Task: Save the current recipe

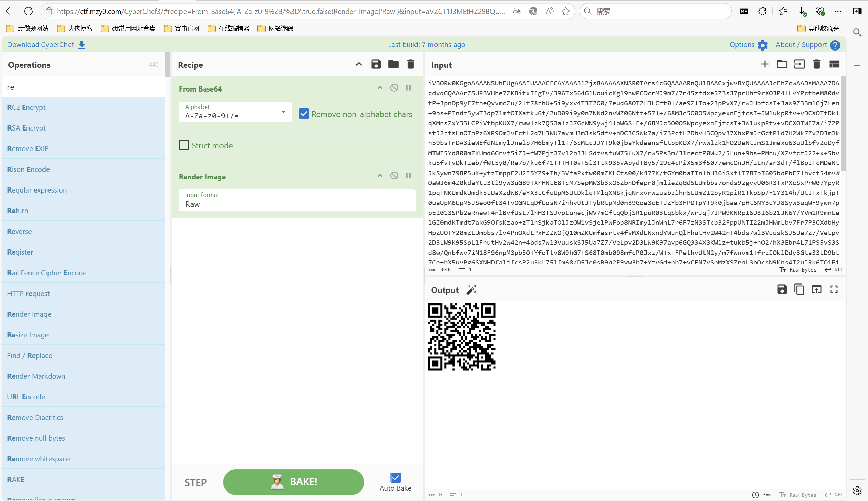Action: [x=376, y=64]
